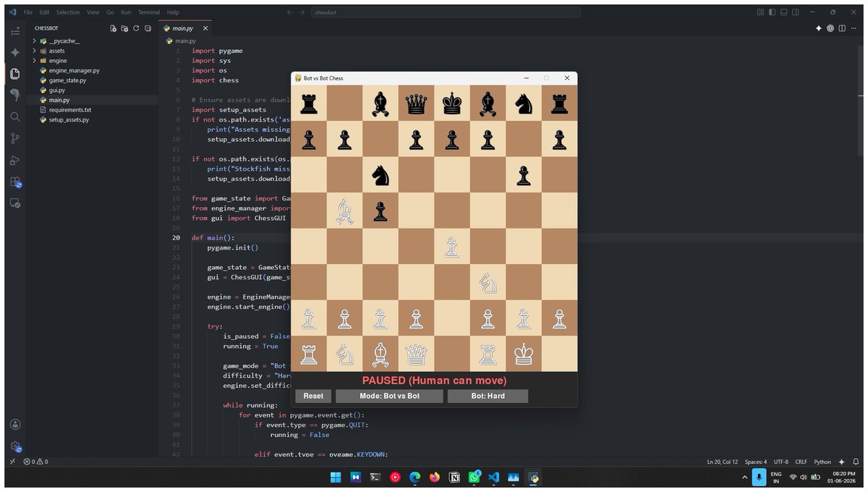Click Reset button in chess window
The image size is (868, 492).
(x=313, y=396)
